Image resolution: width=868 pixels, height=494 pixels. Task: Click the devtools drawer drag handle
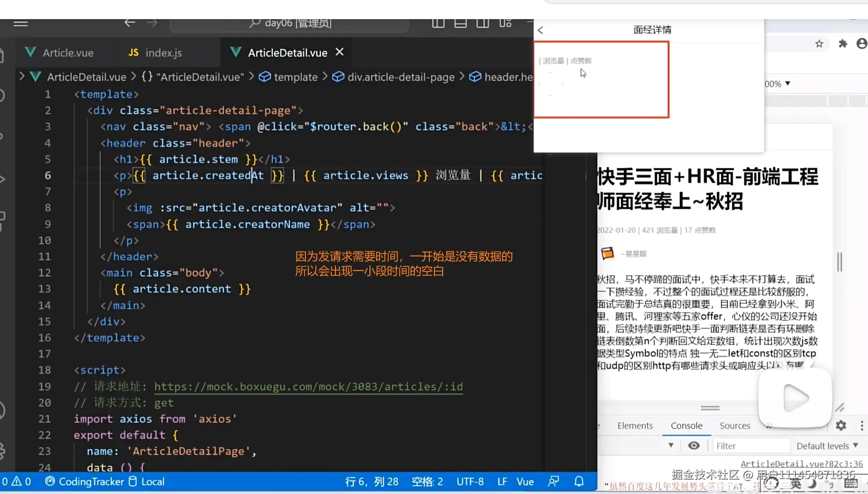(x=710, y=408)
